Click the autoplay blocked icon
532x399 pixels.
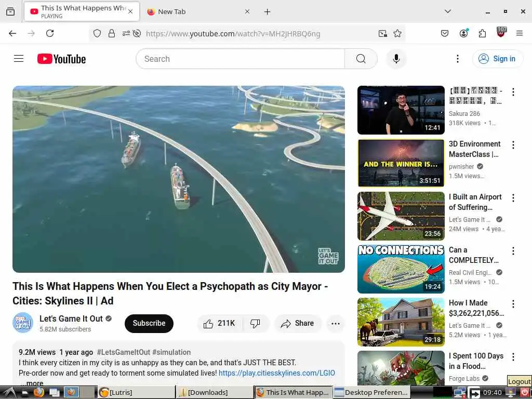click(137, 33)
